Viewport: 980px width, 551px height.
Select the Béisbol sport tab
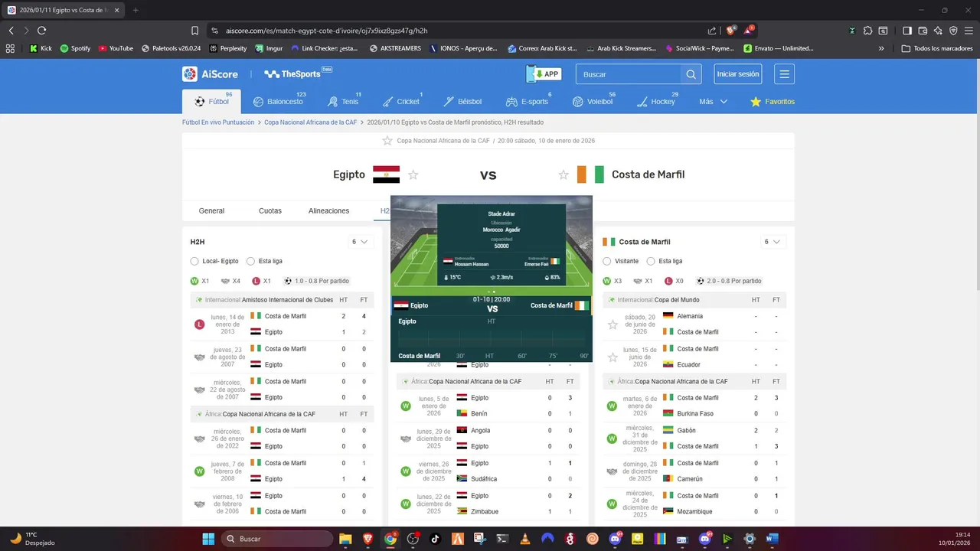462,101
